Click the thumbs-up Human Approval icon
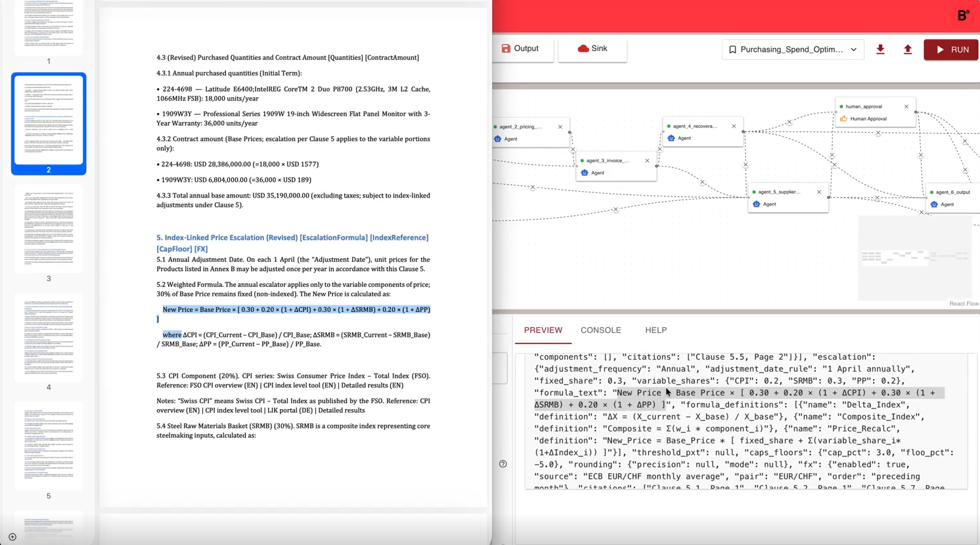The image size is (980, 545). 844,119
